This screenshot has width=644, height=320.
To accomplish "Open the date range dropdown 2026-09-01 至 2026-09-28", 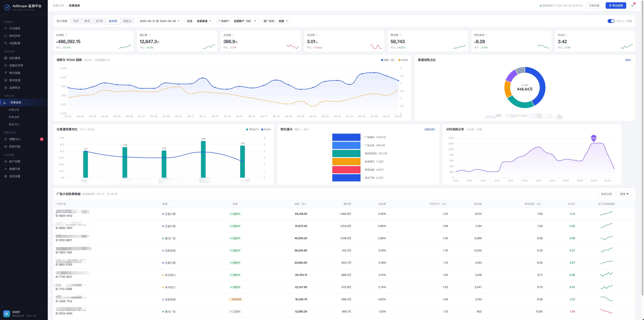I will coord(159,21).
